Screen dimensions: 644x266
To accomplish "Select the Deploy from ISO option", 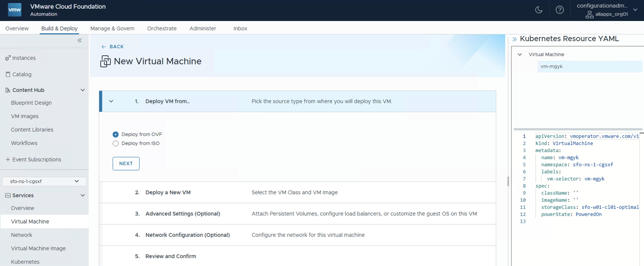I will tap(116, 143).
